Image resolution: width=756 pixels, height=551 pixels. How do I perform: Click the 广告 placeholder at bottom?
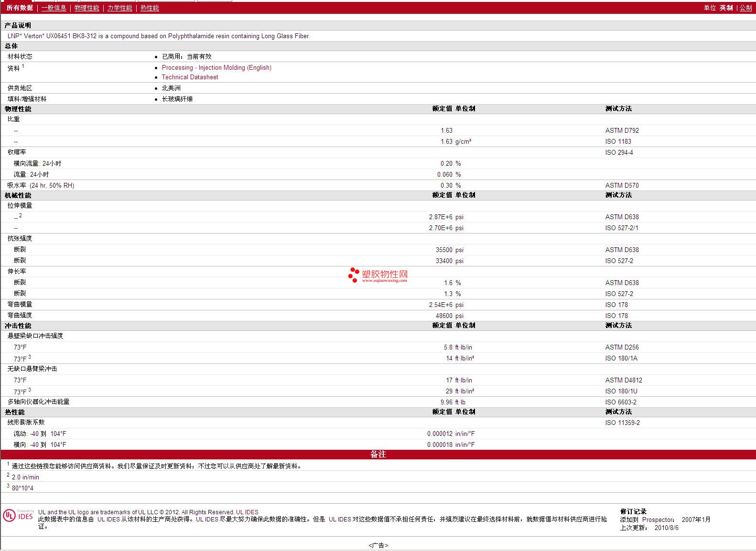click(x=378, y=545)
